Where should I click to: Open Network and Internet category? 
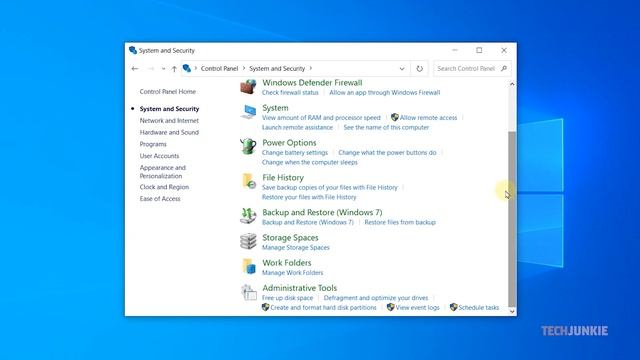169,120
